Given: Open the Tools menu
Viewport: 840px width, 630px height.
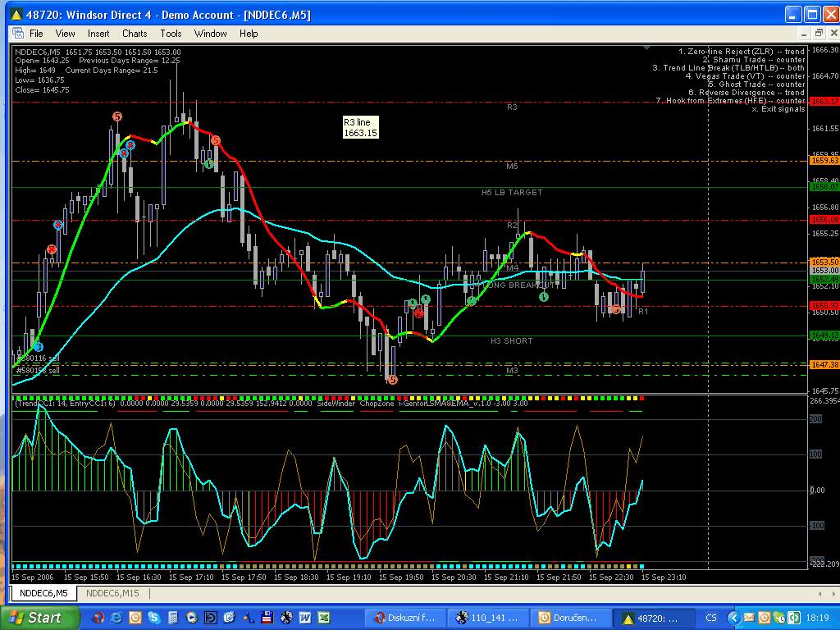Looking at the screenshot, I should (171, 34).
